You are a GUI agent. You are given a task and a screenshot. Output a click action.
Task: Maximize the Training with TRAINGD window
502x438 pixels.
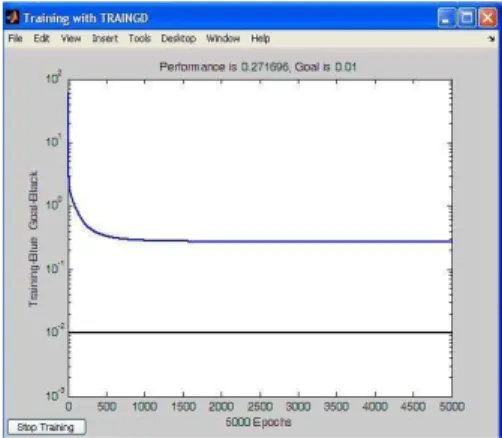(x=466, y=17)
